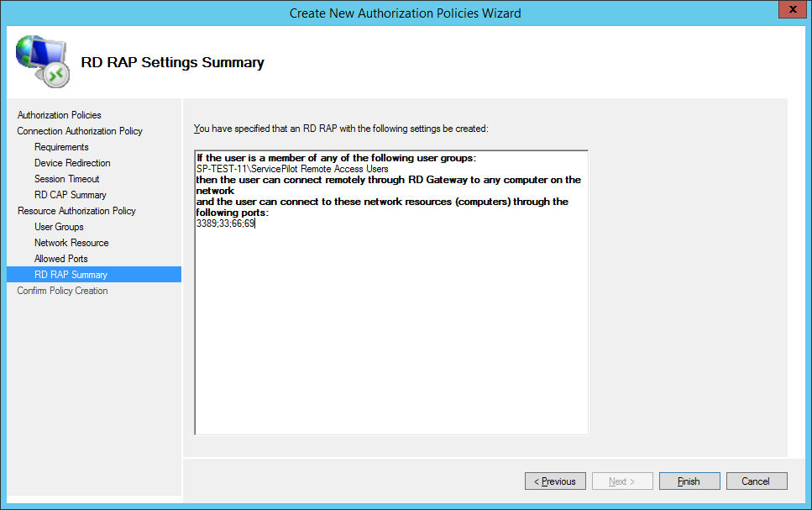This screenshot has width=812, height=510.
Task: Click Finish to create the policy
Action: coord(689,481)
